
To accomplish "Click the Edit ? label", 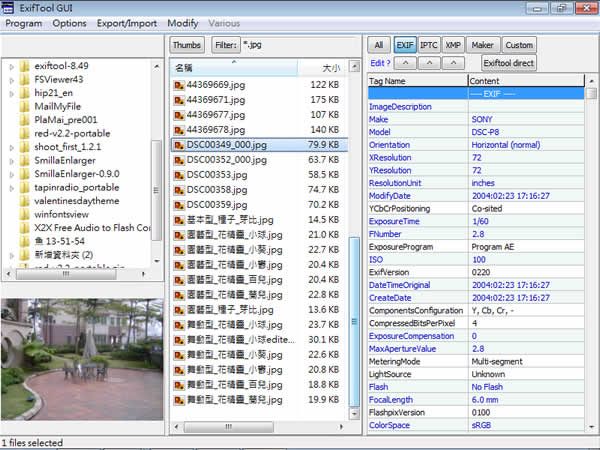I will tap(380, 63).
